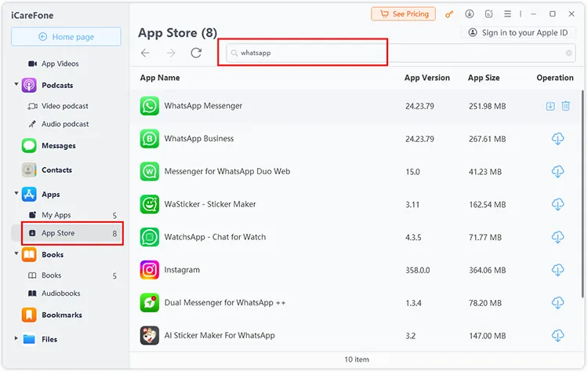Click the Apps section label
This screenshot has height=372, width=588.
click(51, 195)
